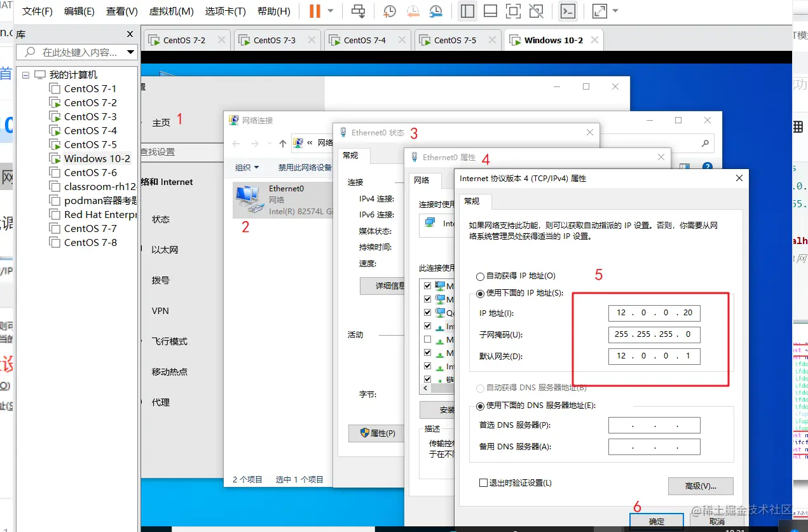Close the Windows 10-2 tab
808x532 pixels.
(594, 40)
